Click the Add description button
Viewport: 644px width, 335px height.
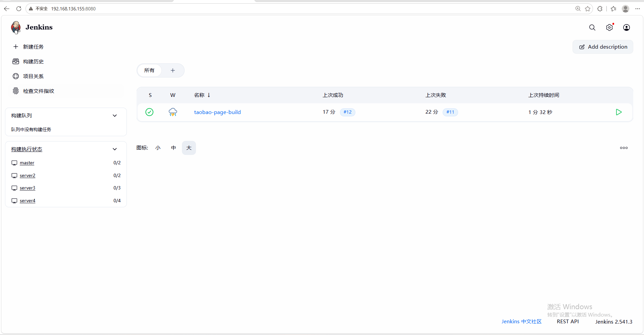pyautogui.click(x=603, y=47)
